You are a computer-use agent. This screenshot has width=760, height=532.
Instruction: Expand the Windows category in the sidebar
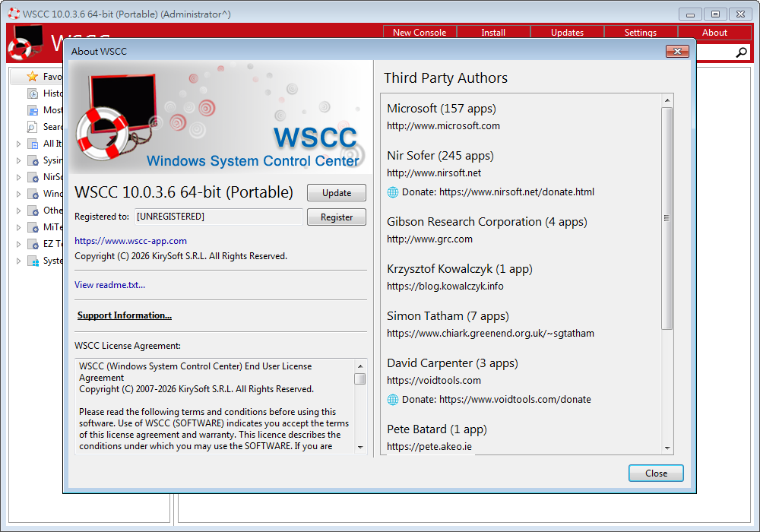[18, 193]
